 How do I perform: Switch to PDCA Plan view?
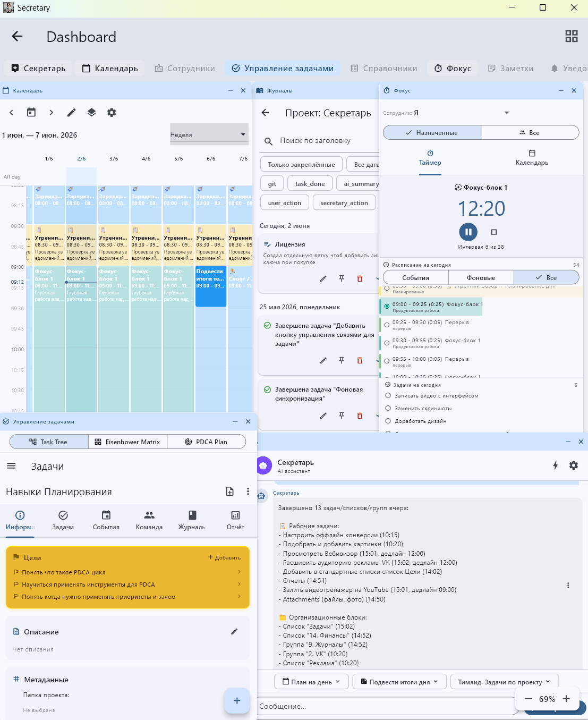206,442
